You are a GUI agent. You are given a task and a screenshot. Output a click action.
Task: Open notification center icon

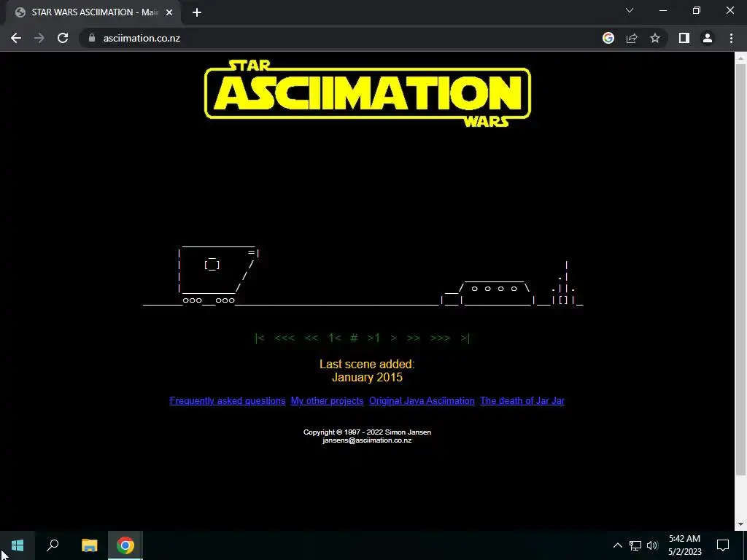click(x=723, y=545)
